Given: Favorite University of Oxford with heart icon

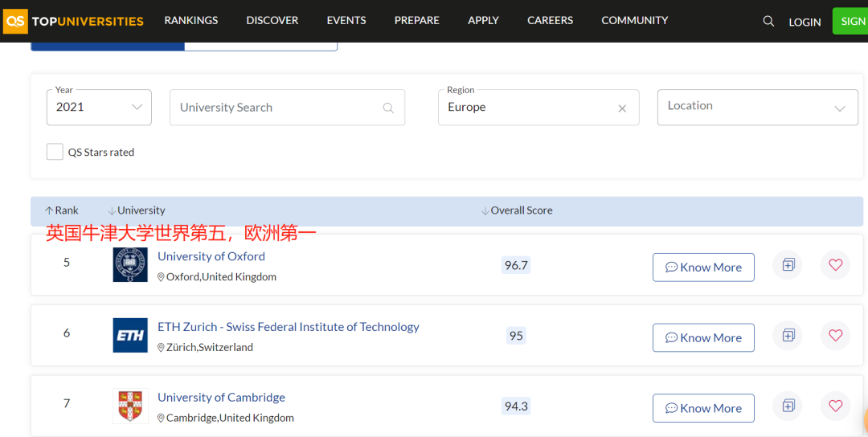Looking at the screenshot, I should coord(835,265).
